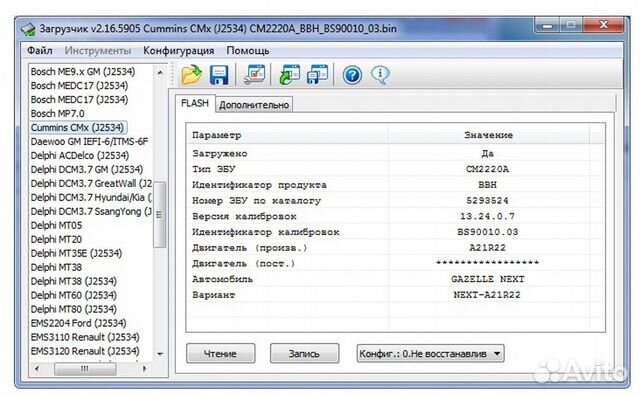
Task: Select Delphi MT20 in the list
Action: point(56,239)
